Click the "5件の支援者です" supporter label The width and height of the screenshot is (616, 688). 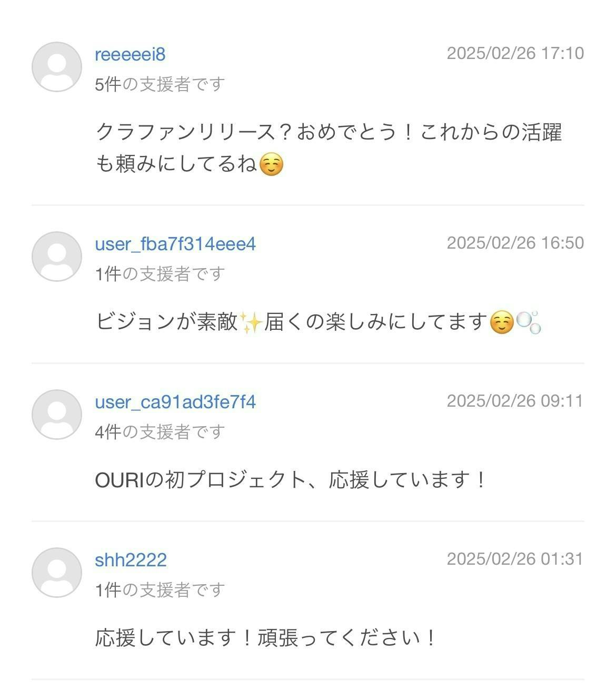pos(160,84)
